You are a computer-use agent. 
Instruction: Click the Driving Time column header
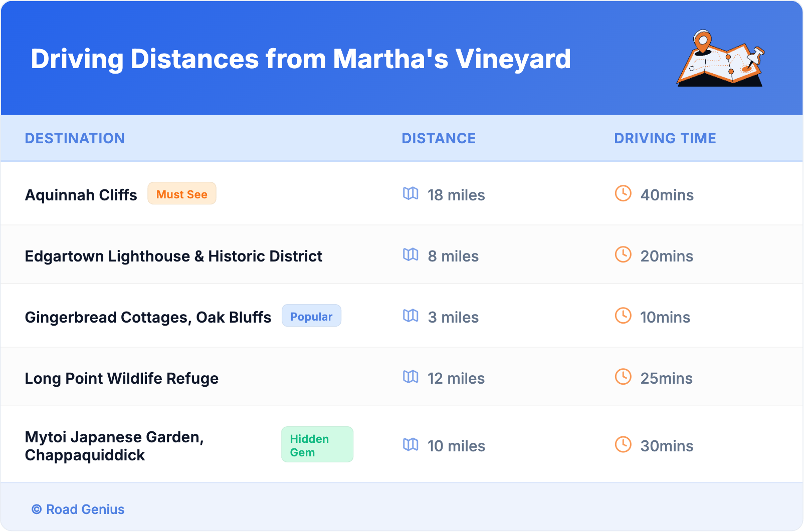[665, 138]
